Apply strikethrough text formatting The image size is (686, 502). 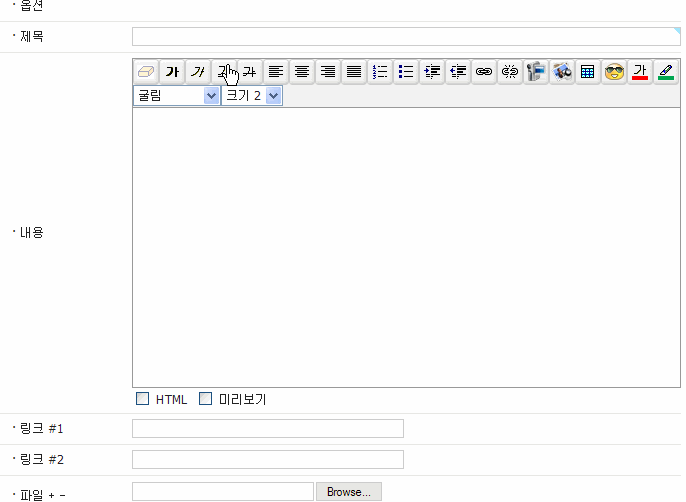tap(250, 71)
